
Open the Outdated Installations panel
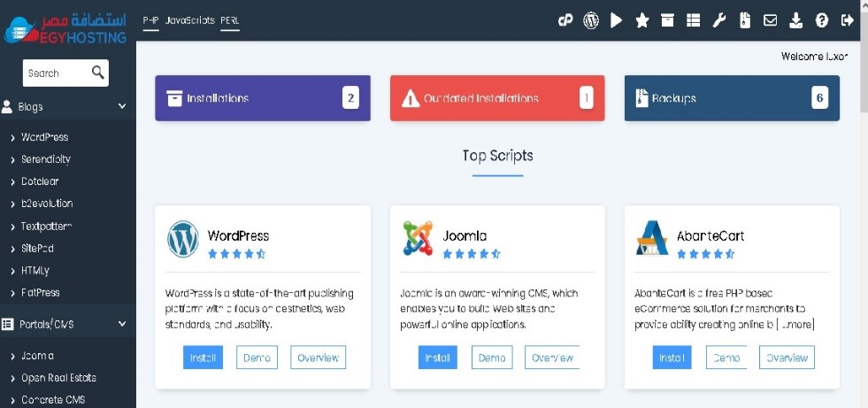[x=497, y=98]
